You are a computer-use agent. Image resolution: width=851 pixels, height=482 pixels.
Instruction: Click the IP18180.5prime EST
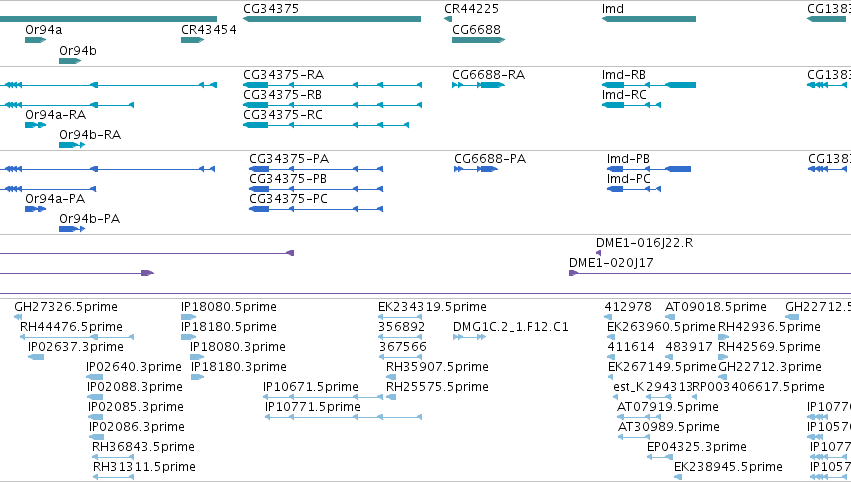pyautogui.click(x=188, y=337)
